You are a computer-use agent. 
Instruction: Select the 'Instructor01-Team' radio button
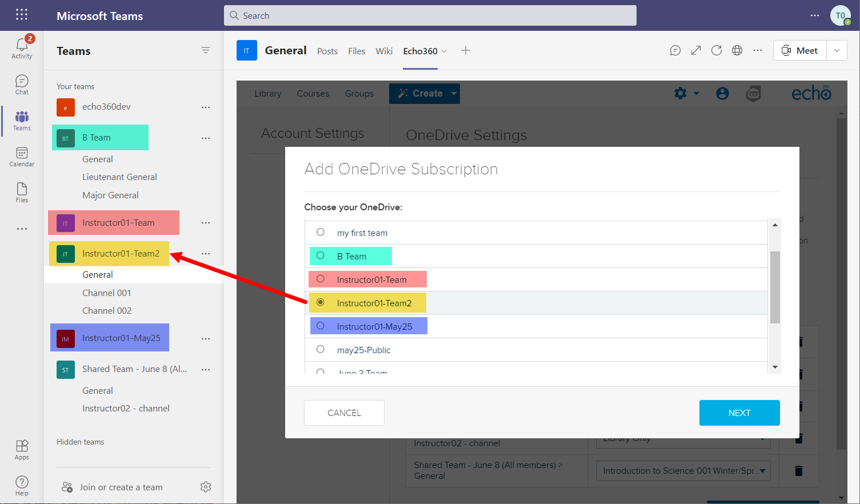click(321, 279)
